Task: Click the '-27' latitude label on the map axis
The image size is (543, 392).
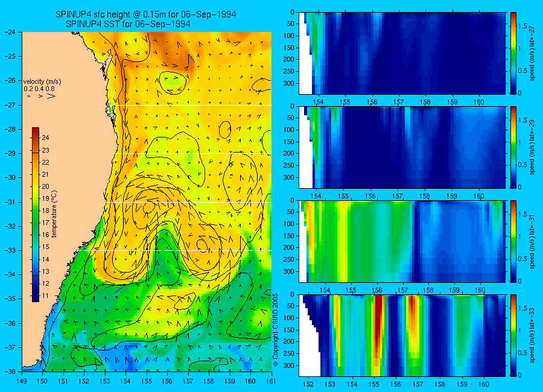Action: (10, 104)
